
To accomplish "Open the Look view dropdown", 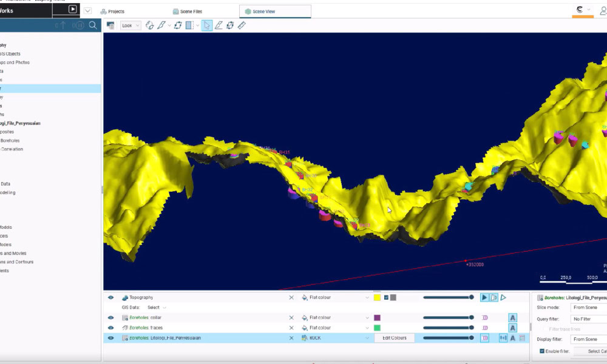I will point(130,25).
